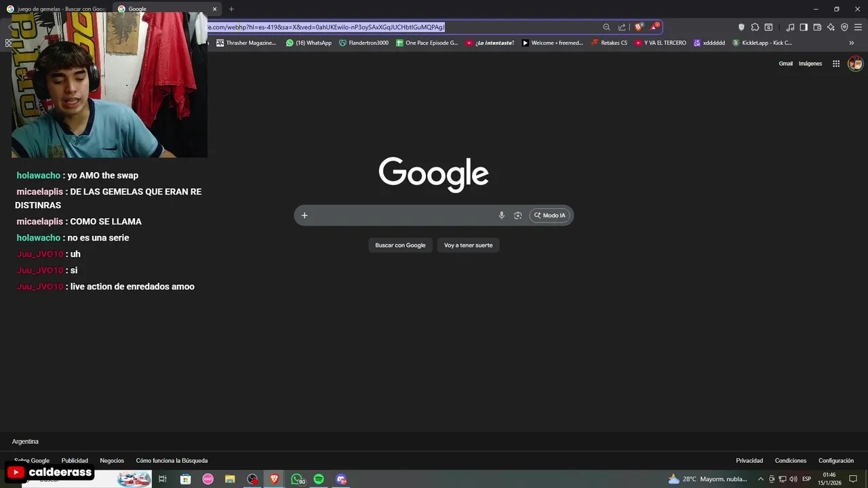Click the gray shield extension icon
This screenshot has width=868, height=488.
click(741, 27)
